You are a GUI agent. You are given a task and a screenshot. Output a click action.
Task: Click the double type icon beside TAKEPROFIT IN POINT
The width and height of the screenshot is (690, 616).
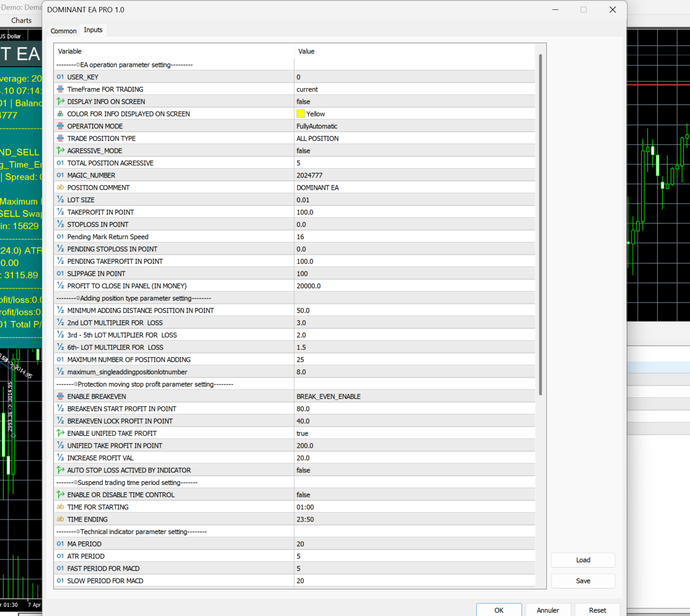(60, 212)
